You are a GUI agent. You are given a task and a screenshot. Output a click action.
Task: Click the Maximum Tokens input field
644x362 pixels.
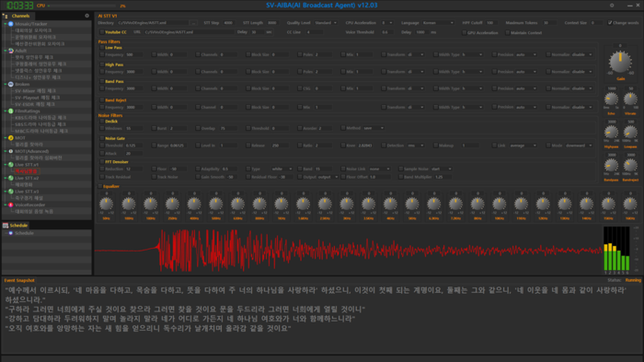point(549,23)
